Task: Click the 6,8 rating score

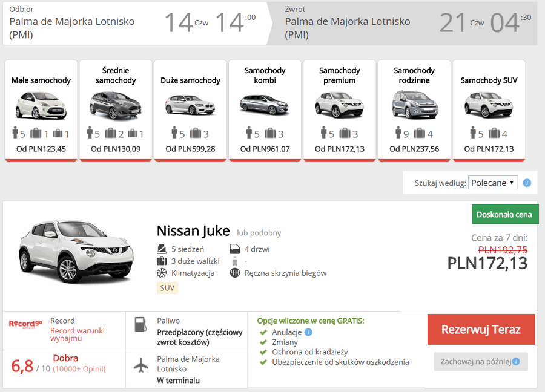Action: 22,367
